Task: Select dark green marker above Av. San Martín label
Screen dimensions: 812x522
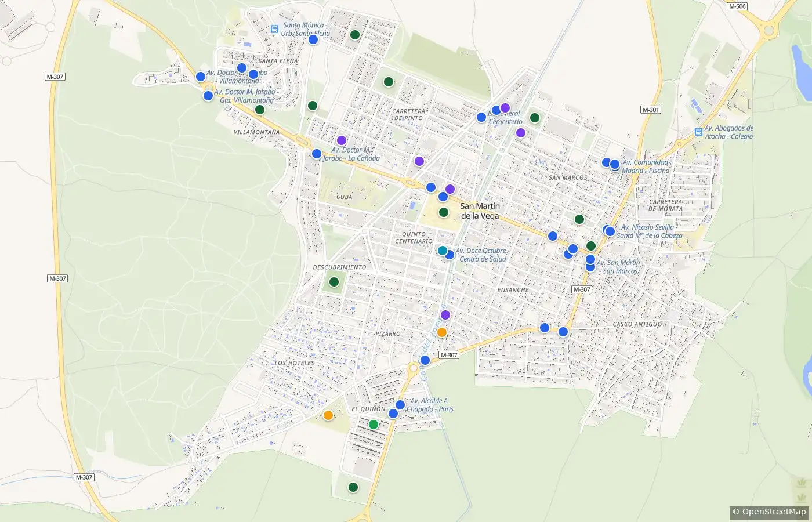Action: (x=591, y=246)
